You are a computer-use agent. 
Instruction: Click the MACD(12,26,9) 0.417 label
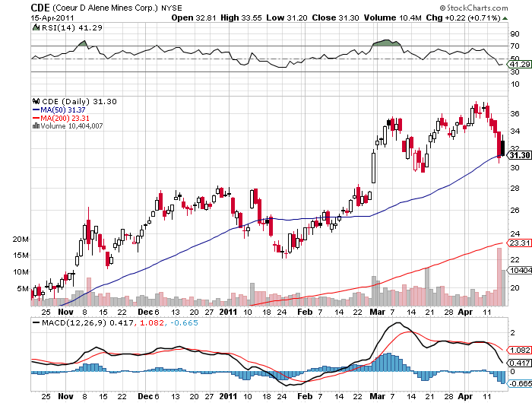87,323
